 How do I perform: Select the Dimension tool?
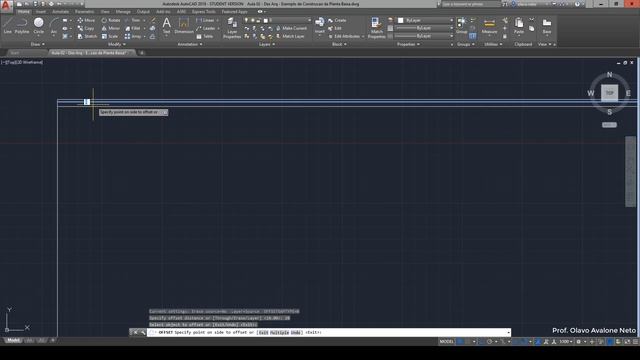coord(184,25)
